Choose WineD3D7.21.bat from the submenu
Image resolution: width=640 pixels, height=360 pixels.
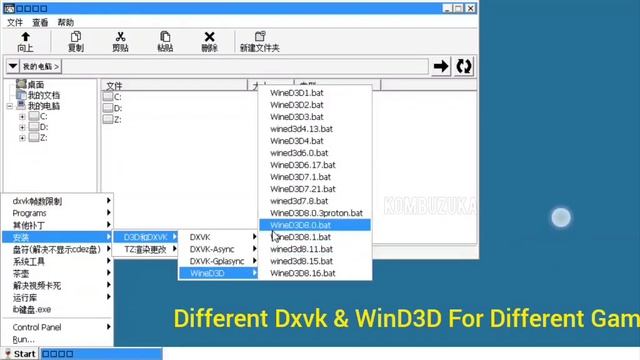(315, 189)
